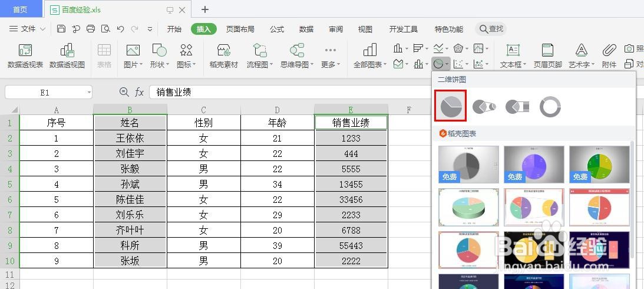The width and height of the screenshot is (644, 289).
Task: Insert a bubble chart from ribbon
Action: click(x=478, y=64)
